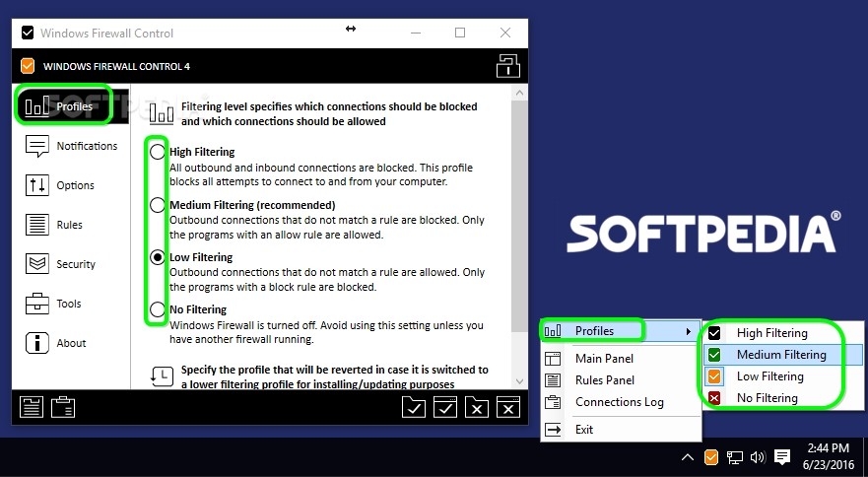
Task: Click the Security shield icon
Action: pyautogui.click(x=37, y=264)
